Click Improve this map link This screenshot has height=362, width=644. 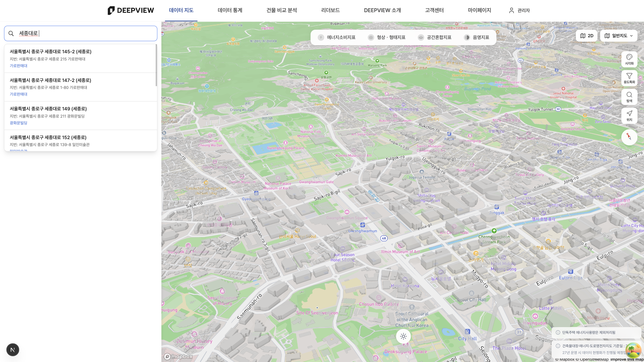pyautogui.click(x=627, y=359)
